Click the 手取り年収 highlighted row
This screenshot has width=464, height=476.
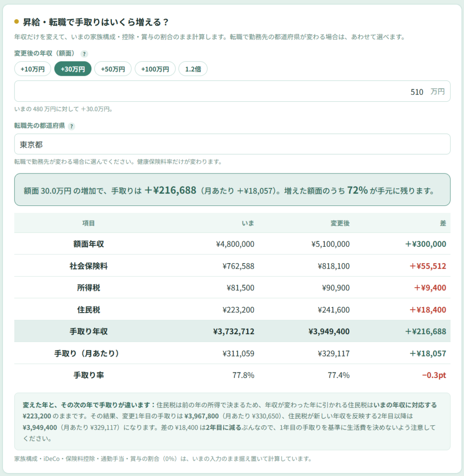coord(232,331)
